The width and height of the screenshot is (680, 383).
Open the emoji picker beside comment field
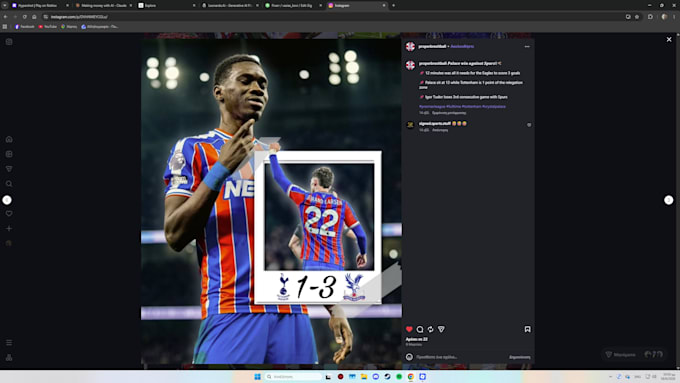(409, 357)
